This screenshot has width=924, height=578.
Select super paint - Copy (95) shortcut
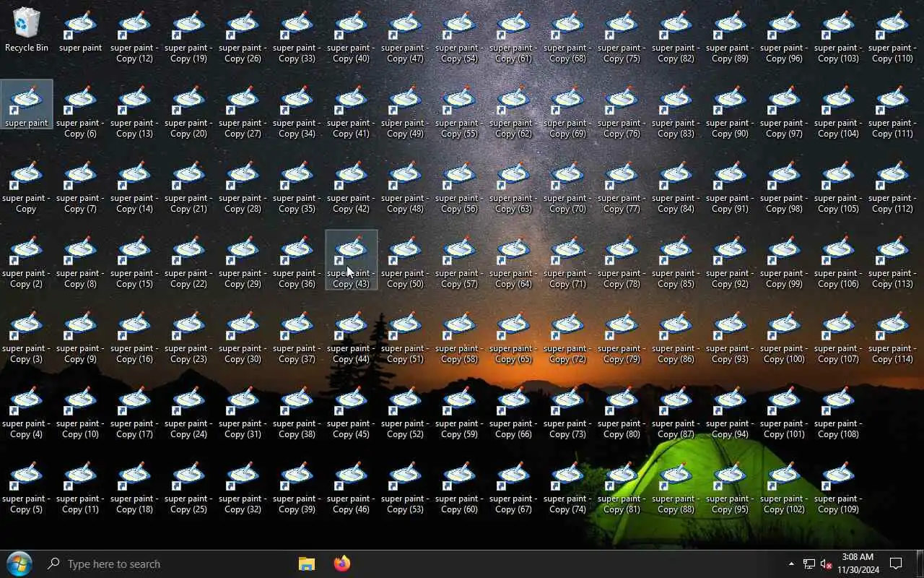[x=731, y=487]
